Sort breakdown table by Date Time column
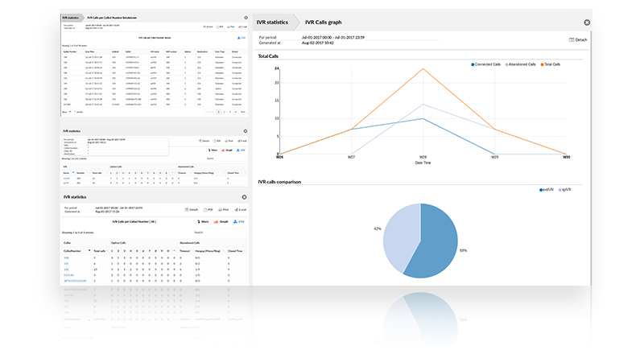Viewport: 644px width, 350px height. pyautogui.click(x=97, y=51)
